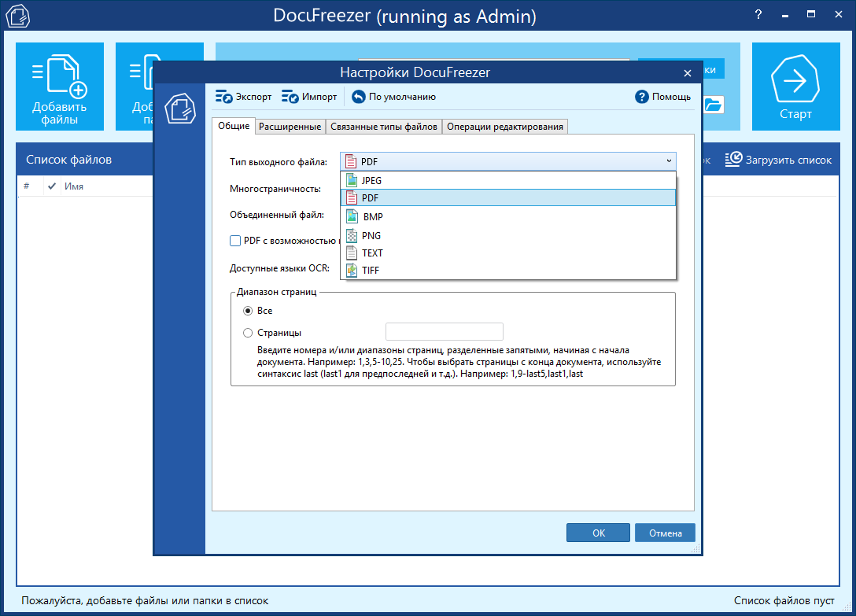Click the Start button in main window
This screenshot has height=616, width=856.
pyautogui.click(x=796, y=87)
